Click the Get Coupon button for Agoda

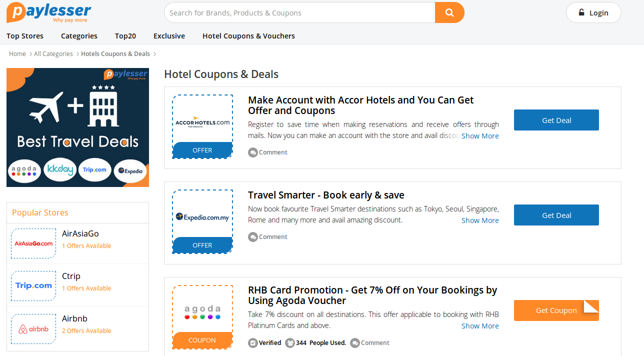click(556, 310)
